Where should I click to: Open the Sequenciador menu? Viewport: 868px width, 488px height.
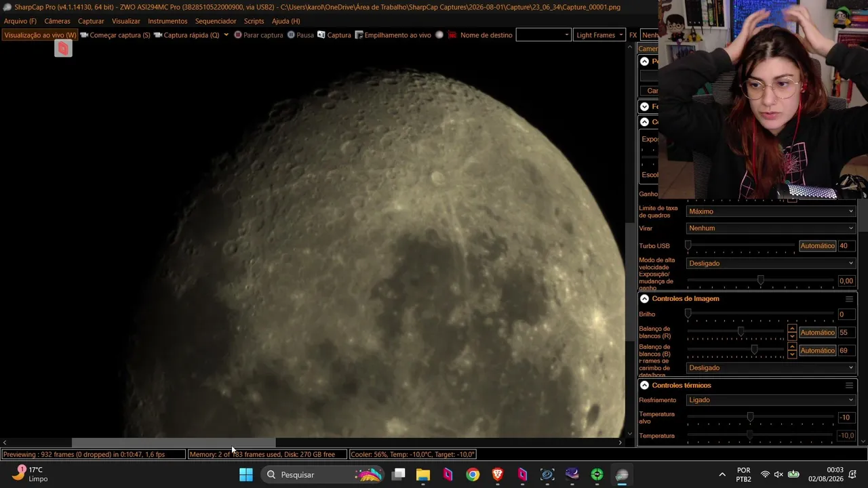(x=216, y=21)
